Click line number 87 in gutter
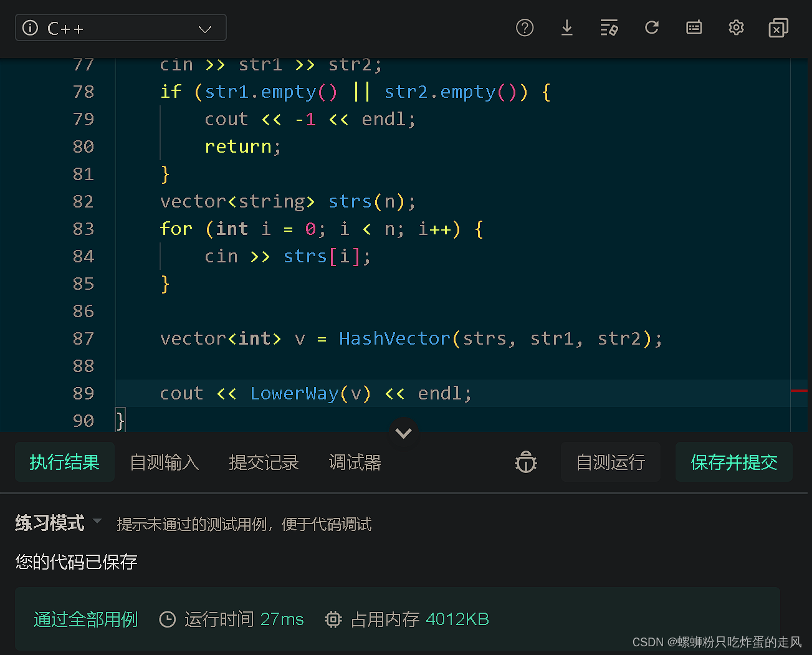This screenshot has height=655, width=812. 84,338
